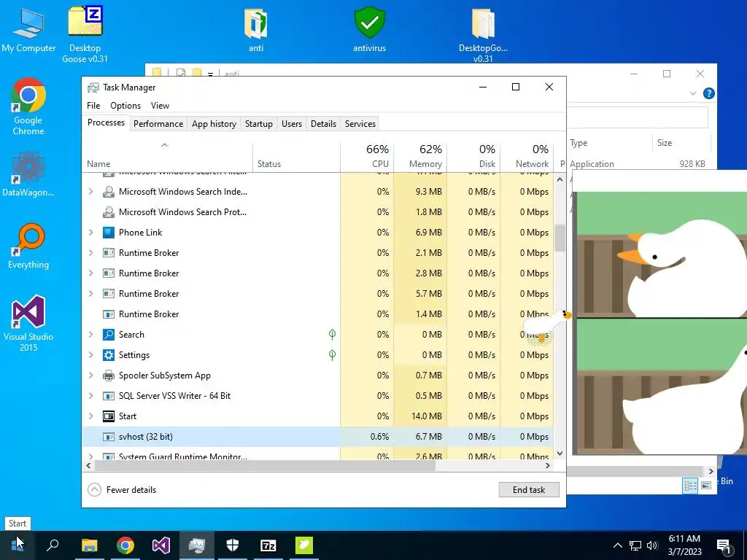Open the Options menu
The width and height of the screenshot is (747, 560).
pyautogui.click(x=125, y=106)
